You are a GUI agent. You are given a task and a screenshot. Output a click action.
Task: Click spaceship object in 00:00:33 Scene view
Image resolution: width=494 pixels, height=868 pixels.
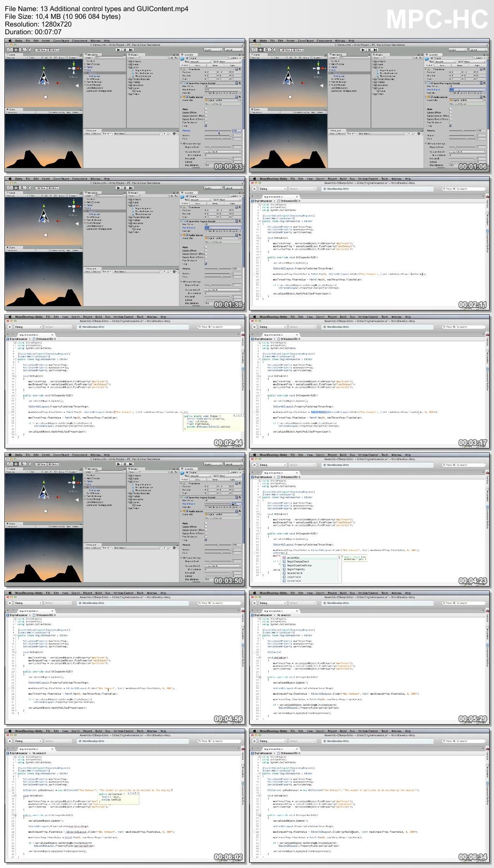43,77
